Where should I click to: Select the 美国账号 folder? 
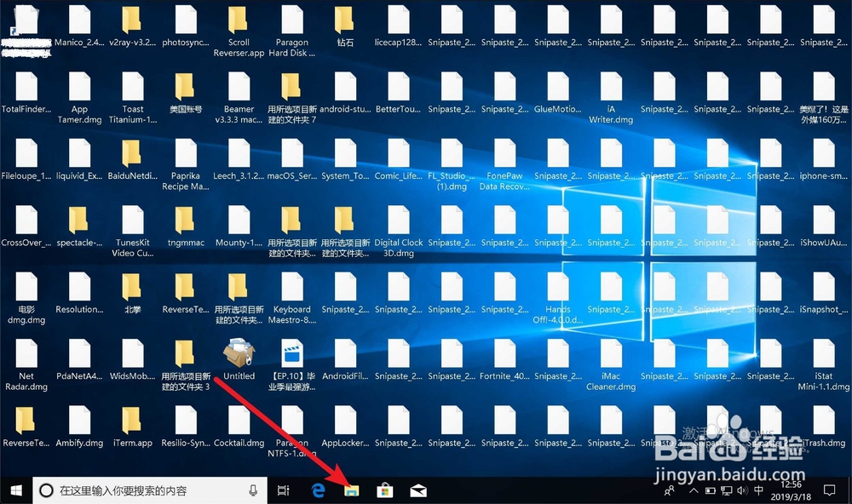click(x=186, y=92)
